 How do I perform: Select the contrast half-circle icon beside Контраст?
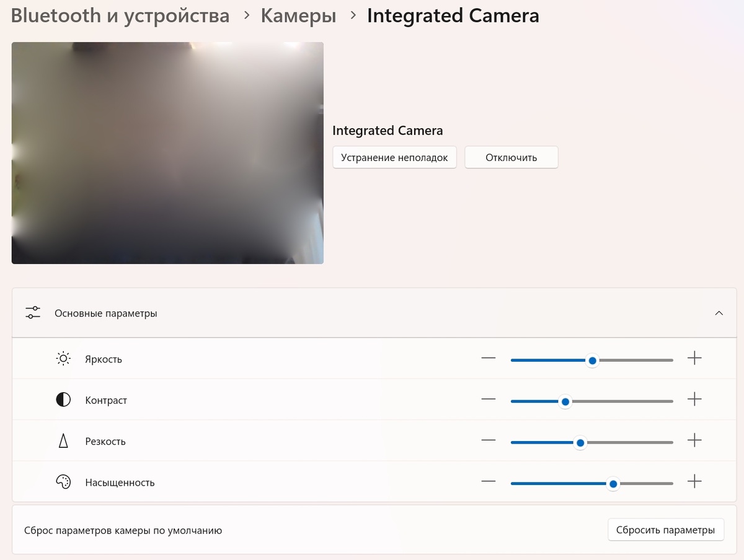[63, 400]
